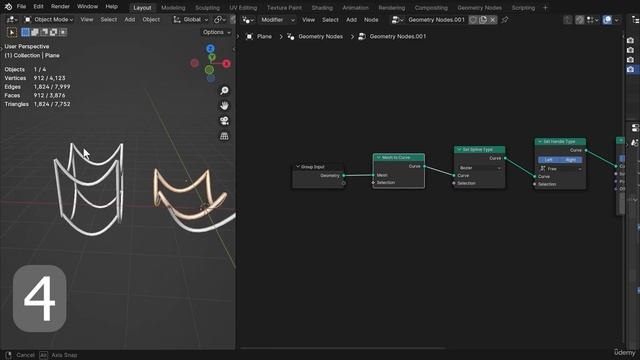
Task: Open the Help menu
Action: click(x=111, y=7)
